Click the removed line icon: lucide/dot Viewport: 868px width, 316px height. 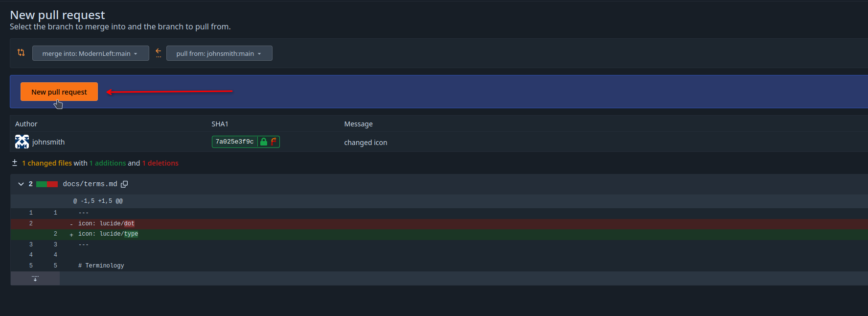pos(106,223)
